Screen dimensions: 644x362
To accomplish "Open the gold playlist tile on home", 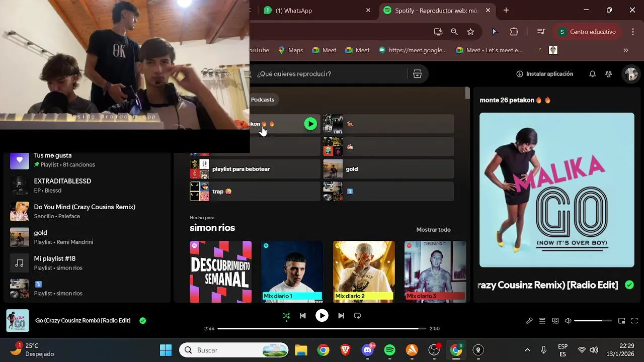I will 388,169.
